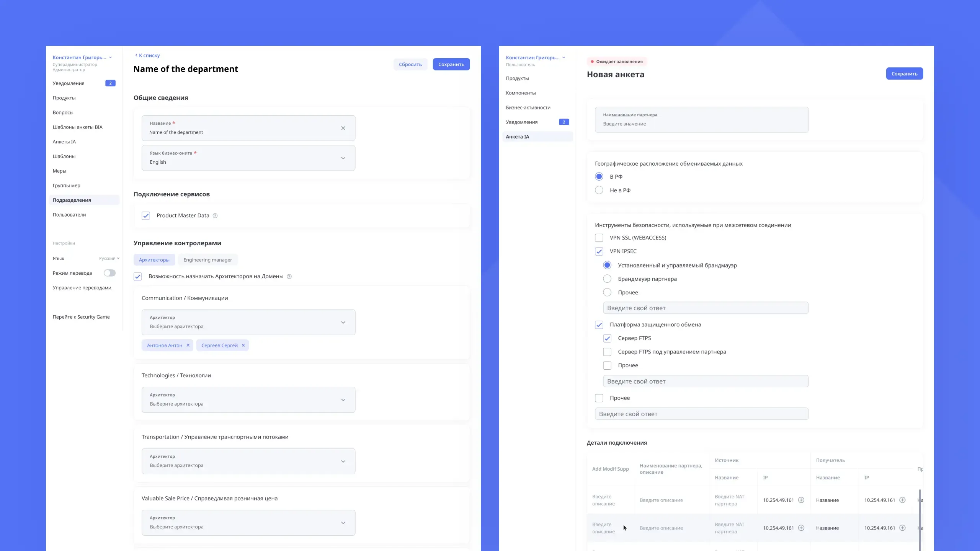The image size is (980, 551).
Task: Open Архитектор dropdown under Technologies / Технологии
Action: click(248, 400)
